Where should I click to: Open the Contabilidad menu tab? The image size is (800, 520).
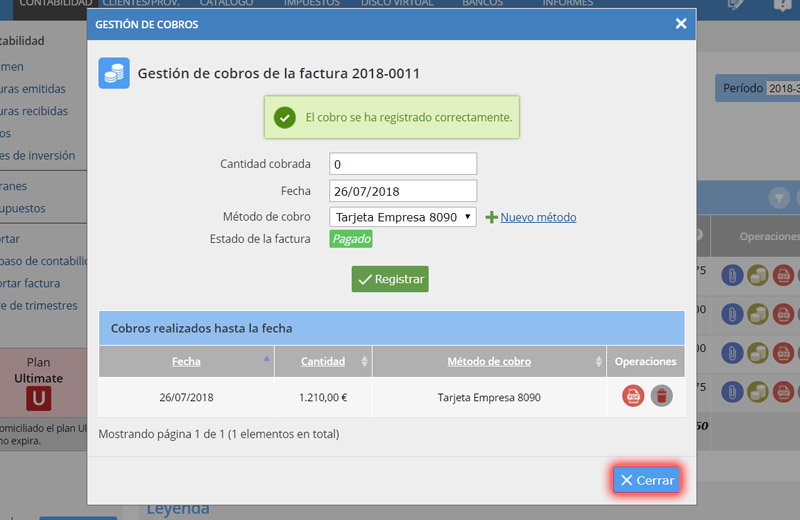pyautogui.click(x=48, y=5)
